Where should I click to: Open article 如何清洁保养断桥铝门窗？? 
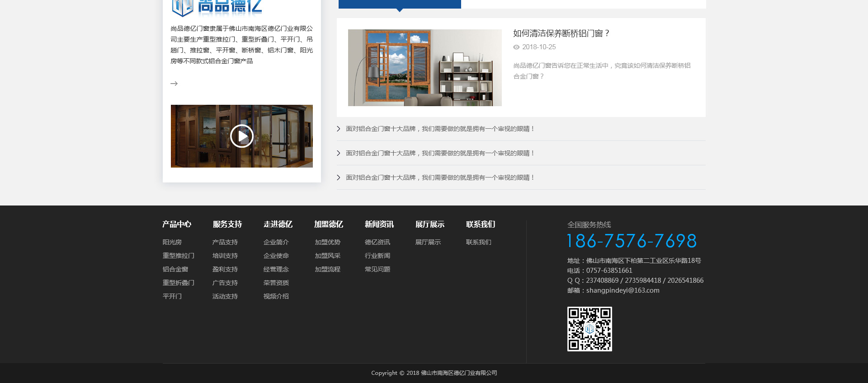point(561,33)
